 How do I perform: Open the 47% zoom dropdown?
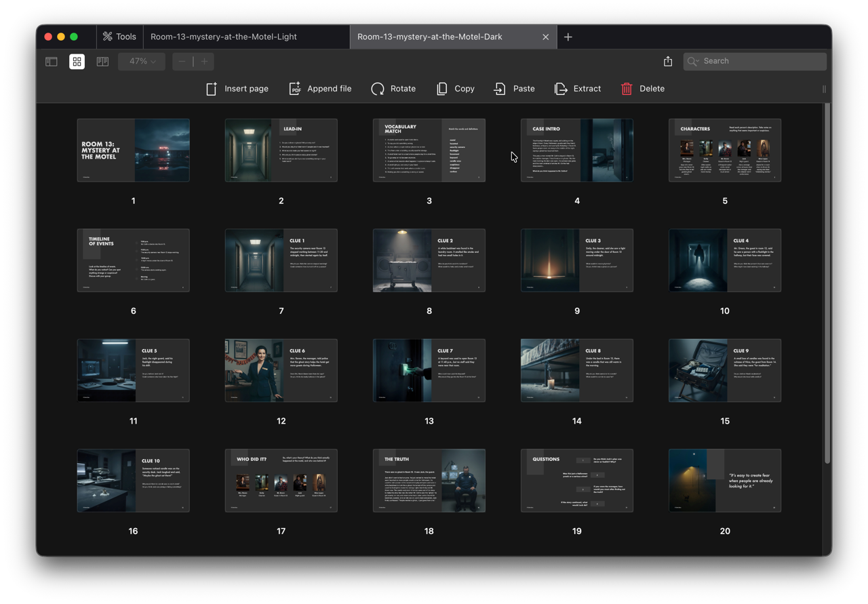pyautogui.click(x=142, y=62)
